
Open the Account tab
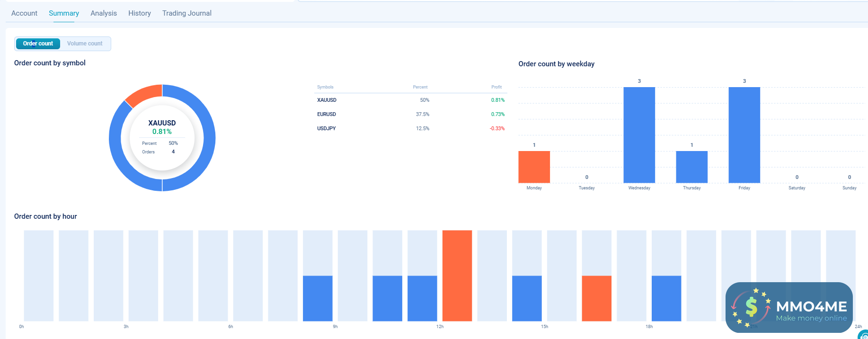(x=24, y=13)
